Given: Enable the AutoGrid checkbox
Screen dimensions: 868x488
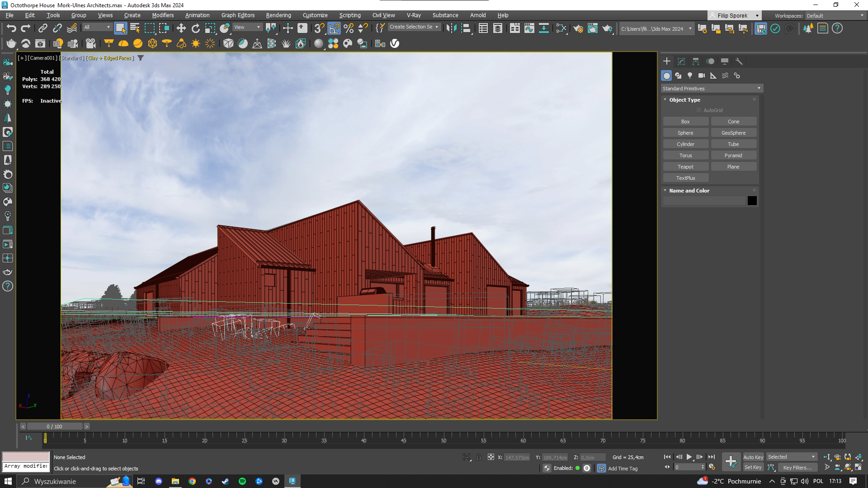Looking at the screenshot, I should (699, 110).
